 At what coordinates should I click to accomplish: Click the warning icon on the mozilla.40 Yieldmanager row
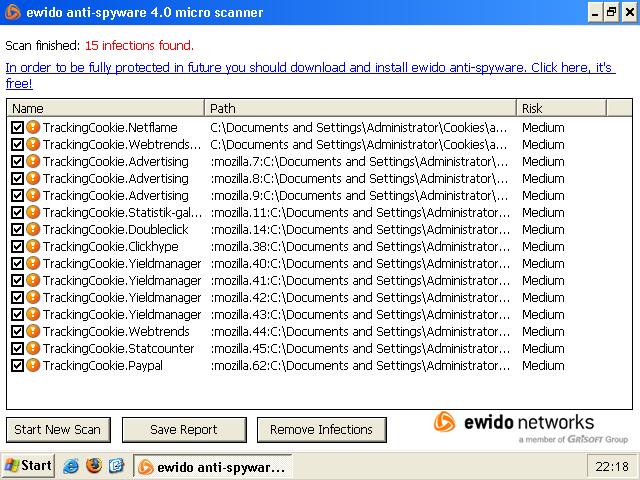click(x=33, y=263)
